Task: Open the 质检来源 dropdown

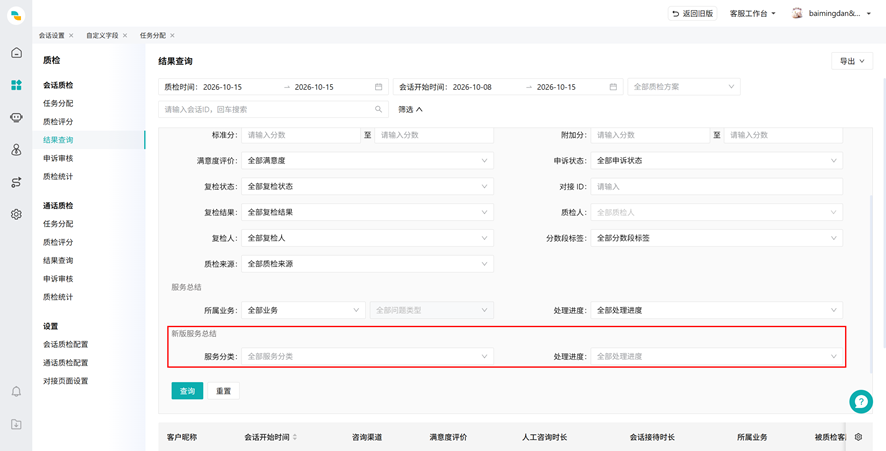Action: tap(367, 264)
